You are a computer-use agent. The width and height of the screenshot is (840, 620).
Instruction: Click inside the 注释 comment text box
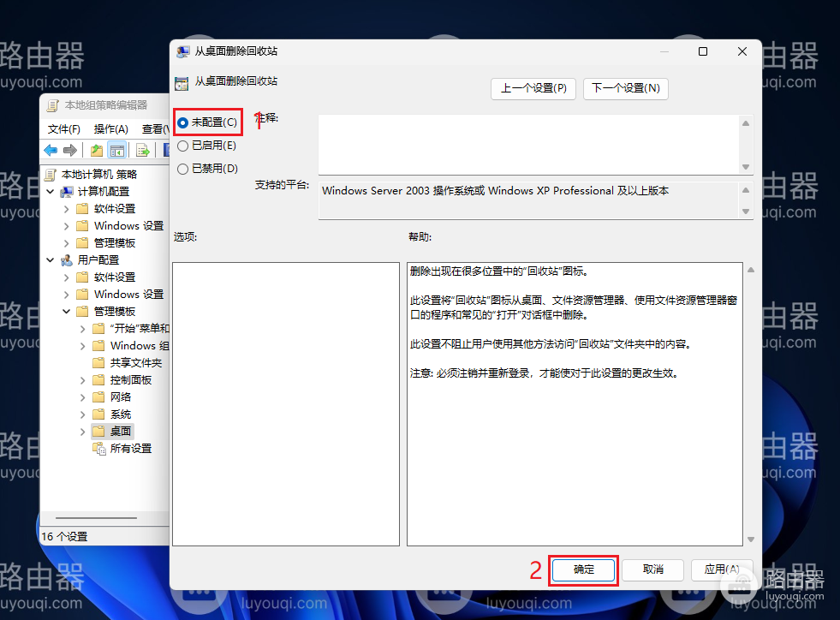529,145
